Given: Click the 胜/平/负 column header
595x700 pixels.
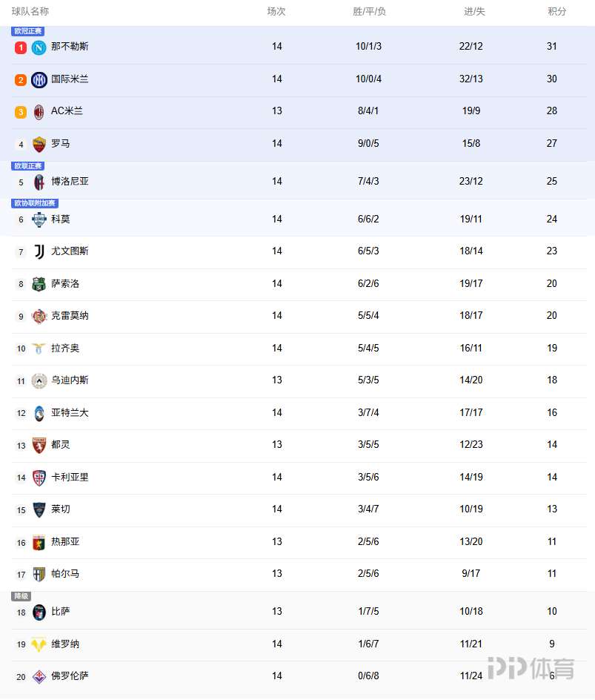Looking at the screenshot, I should [369, 12].
